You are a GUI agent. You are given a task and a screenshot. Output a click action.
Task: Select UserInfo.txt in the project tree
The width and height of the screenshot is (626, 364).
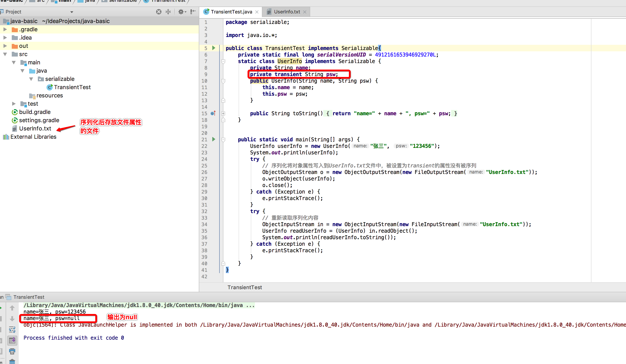pos(35,128)
